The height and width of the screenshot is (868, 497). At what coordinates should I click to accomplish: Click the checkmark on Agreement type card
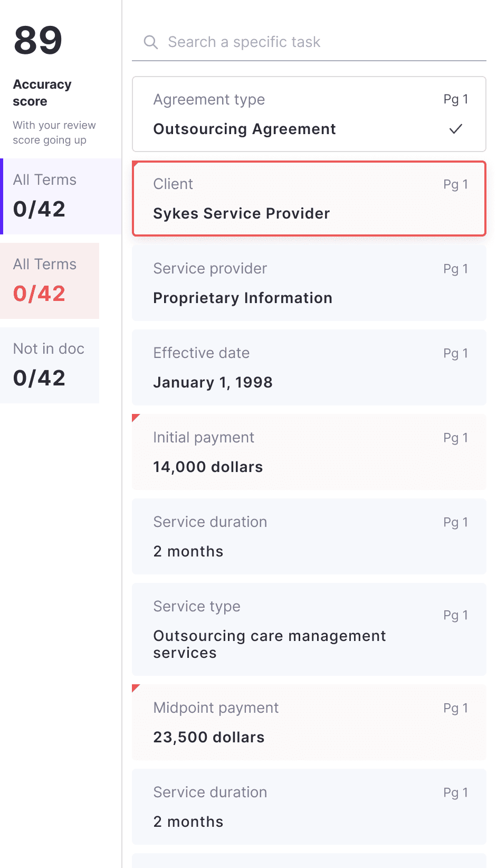pos(455,129)
